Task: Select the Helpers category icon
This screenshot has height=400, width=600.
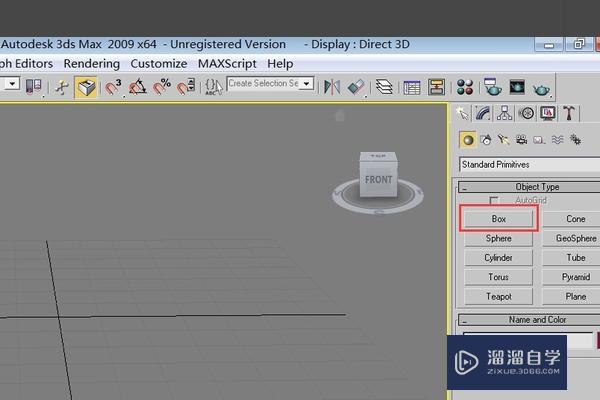Action: pos(539,140)
